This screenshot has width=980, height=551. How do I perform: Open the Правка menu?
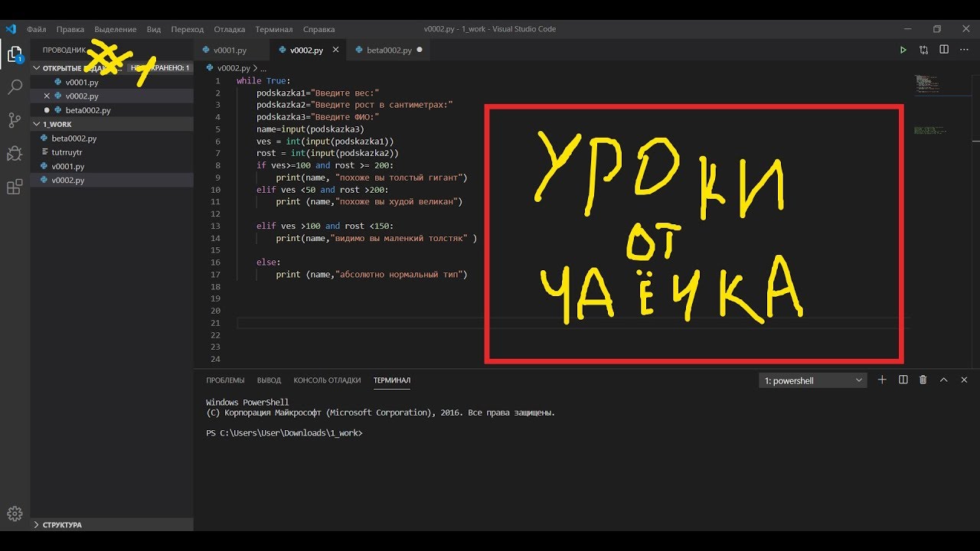pyautogui.click(x=70, y=29)
